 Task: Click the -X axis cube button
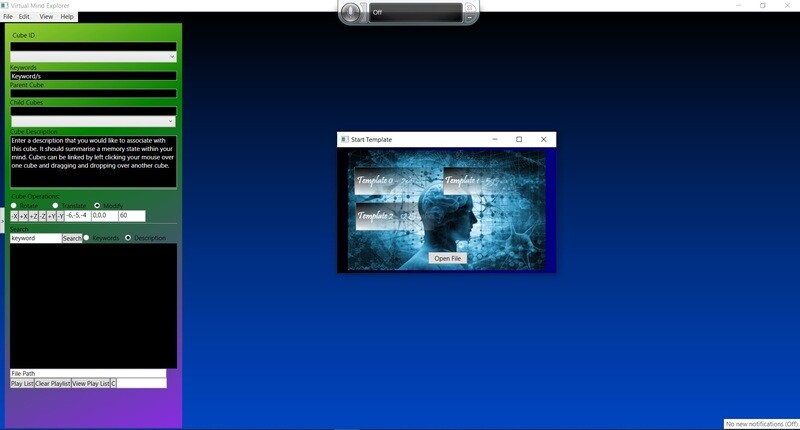coord(15,216)
